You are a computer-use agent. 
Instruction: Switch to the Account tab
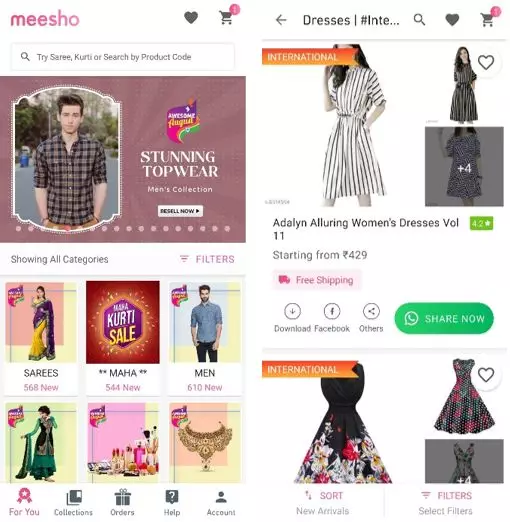click(x=221, y=503)
